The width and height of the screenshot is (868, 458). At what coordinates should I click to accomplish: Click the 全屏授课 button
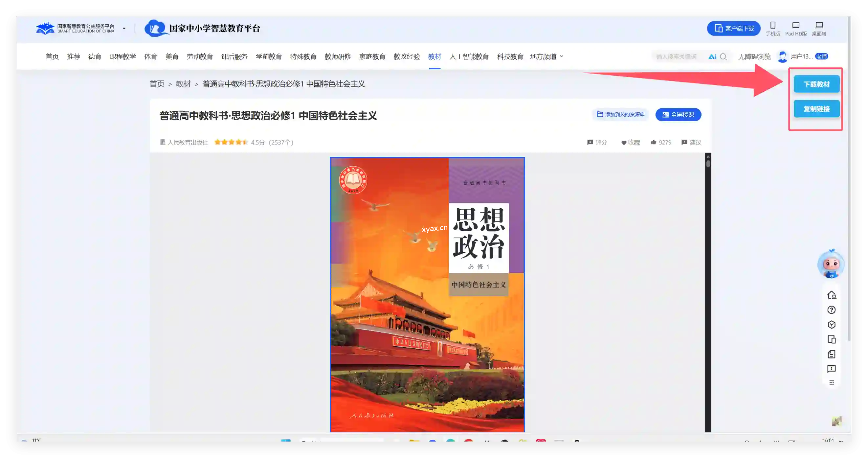click(x=678, y=115)
